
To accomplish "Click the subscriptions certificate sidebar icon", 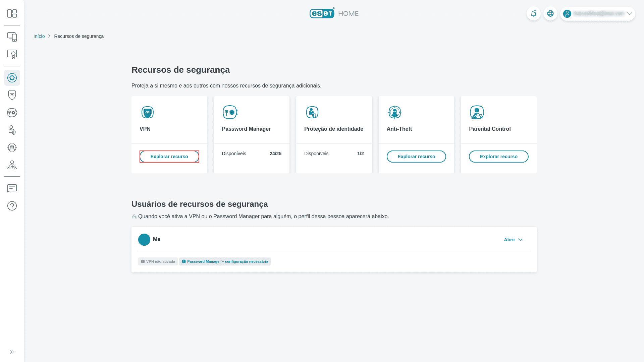I will [12, 54].
